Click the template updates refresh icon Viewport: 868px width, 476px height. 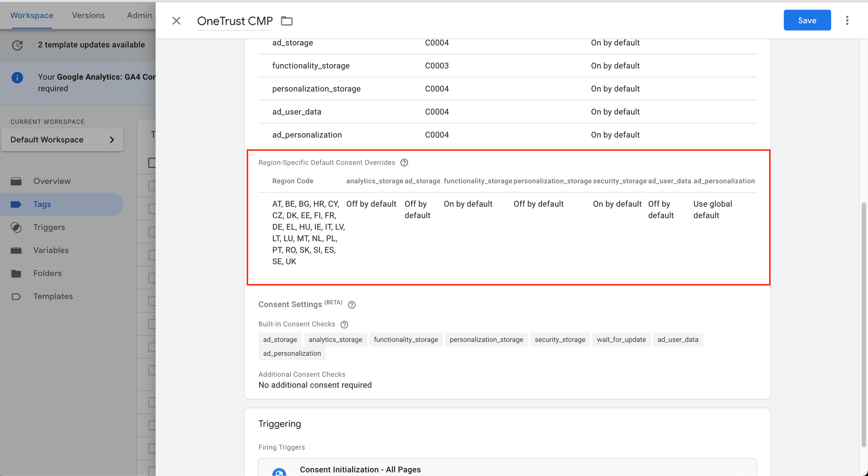tap(17, 45)
